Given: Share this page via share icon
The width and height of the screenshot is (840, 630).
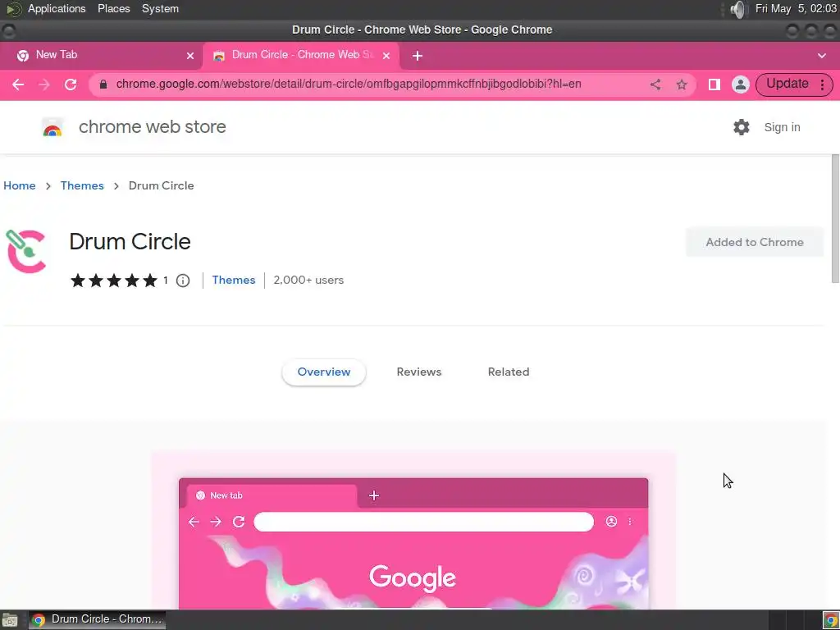Looking at the screenshot, I should coord(655,84).
